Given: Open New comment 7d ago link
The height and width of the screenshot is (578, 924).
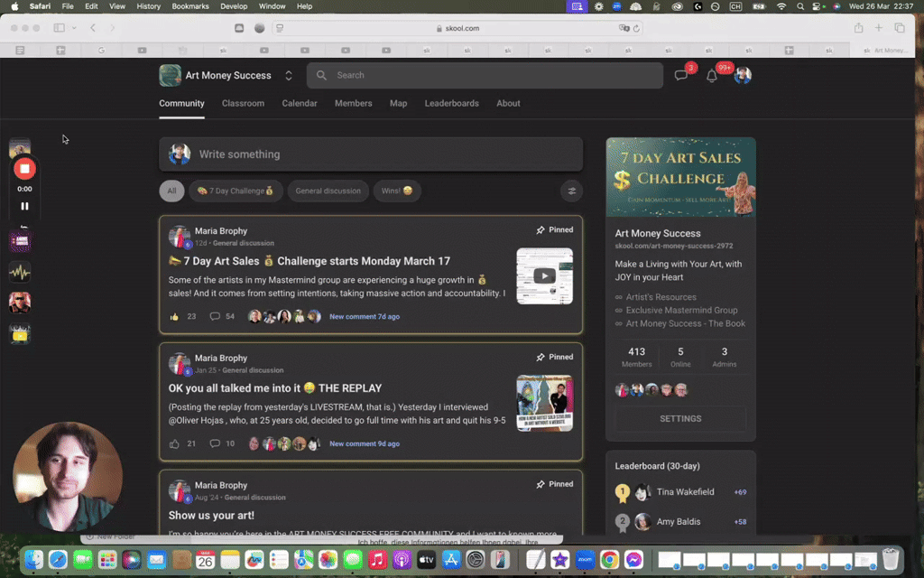Looking at the screenshot, I should click(365, 317).
